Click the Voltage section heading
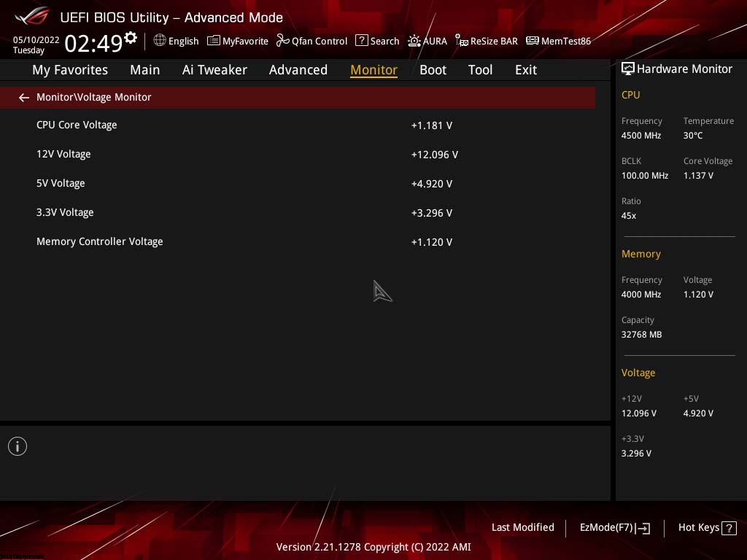The width and height of the screenshot is (747, 560). point(638,373)
